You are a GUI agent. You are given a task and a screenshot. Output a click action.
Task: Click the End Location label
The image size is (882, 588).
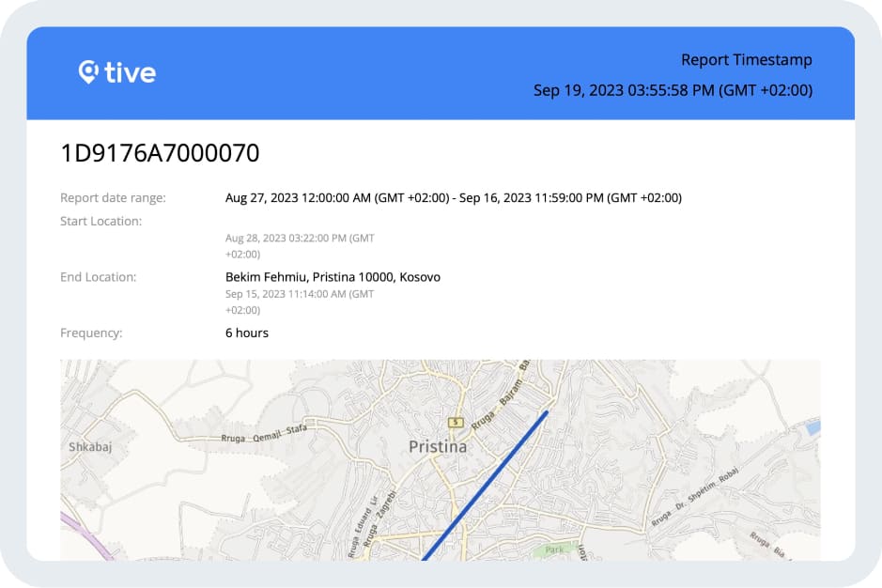tap(98, 277)
